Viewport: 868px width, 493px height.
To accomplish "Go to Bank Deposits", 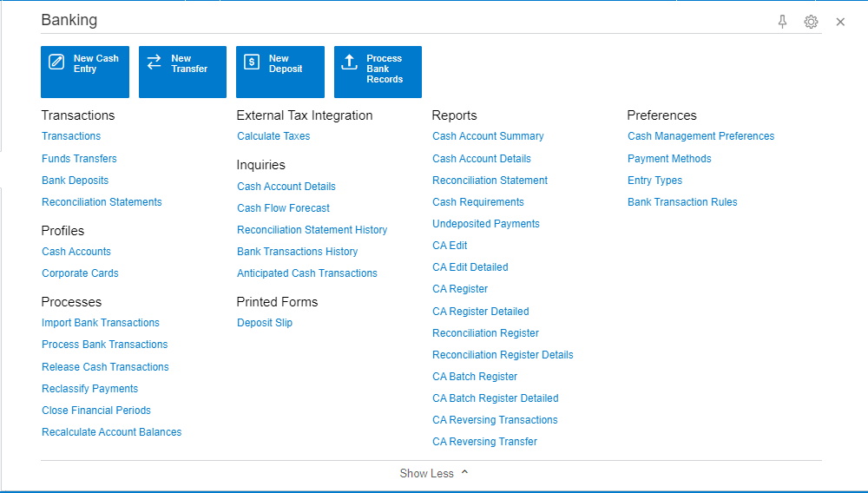I will tap(76, 181).
